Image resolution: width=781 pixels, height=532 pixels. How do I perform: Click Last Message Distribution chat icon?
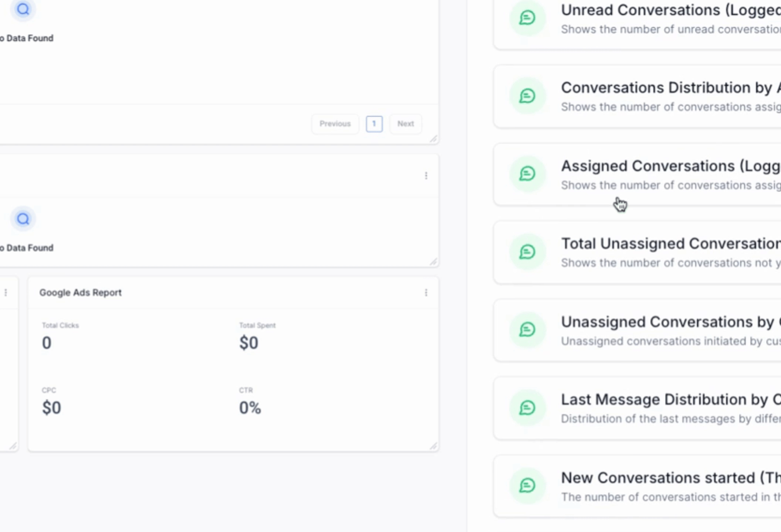coord(527,408)
